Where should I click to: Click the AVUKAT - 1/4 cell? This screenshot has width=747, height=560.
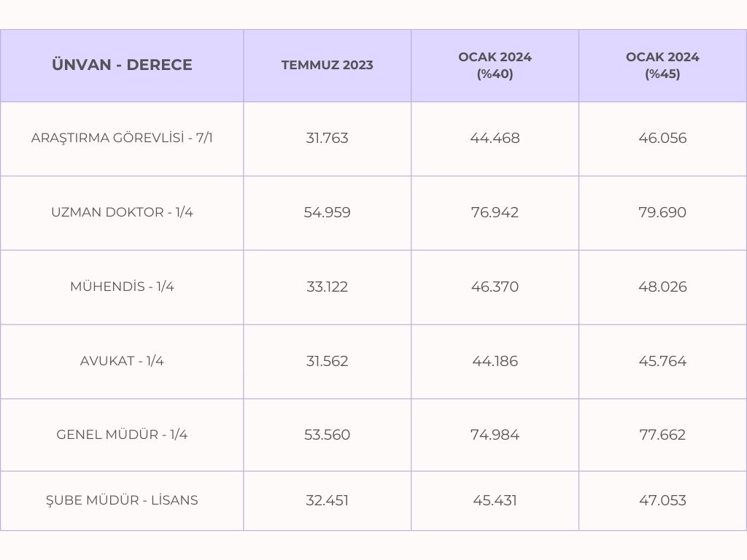(122, 361)
